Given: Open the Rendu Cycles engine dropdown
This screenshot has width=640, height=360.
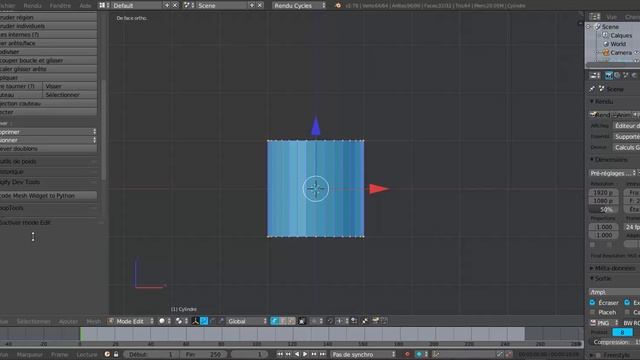Looking at the screenshot, I should click(x=299, y=5).
